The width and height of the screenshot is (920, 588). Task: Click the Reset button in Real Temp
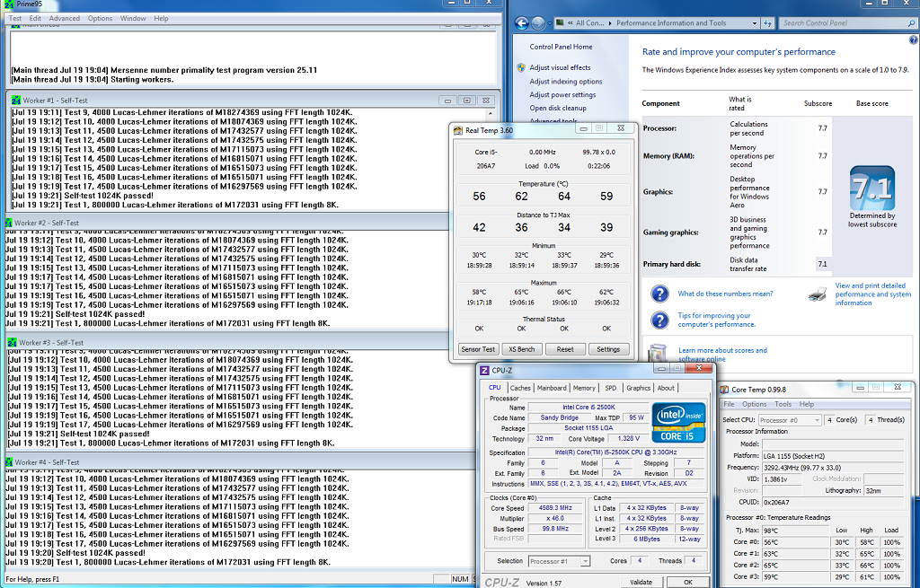(x=565, y=349)
